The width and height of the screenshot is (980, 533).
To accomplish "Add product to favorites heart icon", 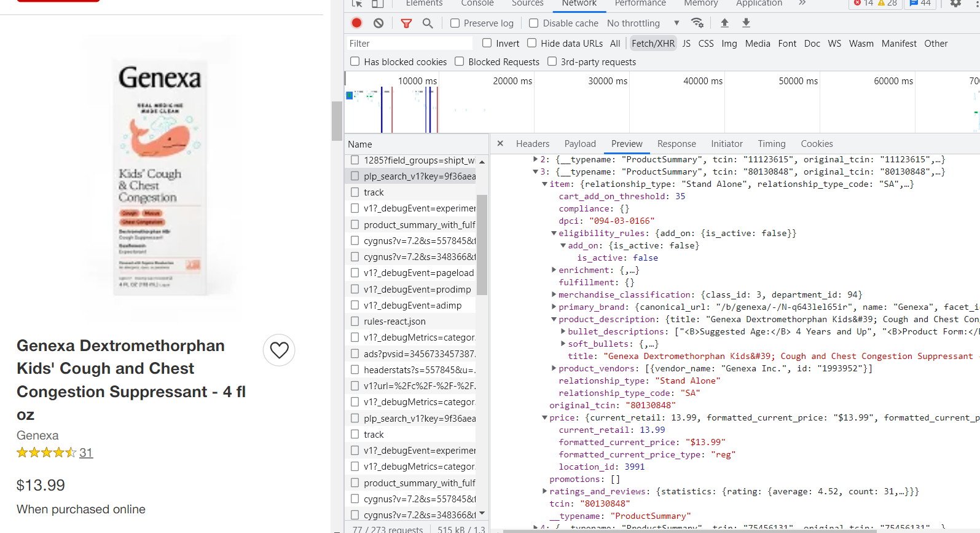I will coord(279,350).
